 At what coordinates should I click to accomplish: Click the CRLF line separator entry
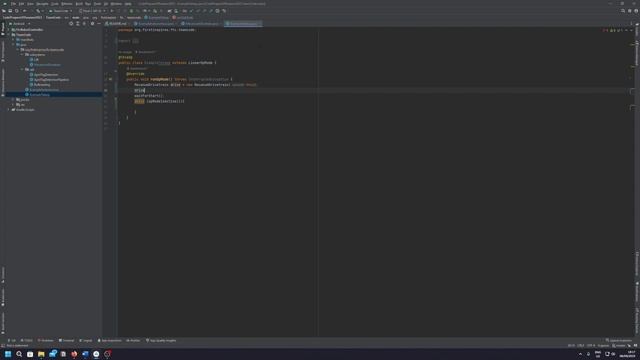point(580,346)
